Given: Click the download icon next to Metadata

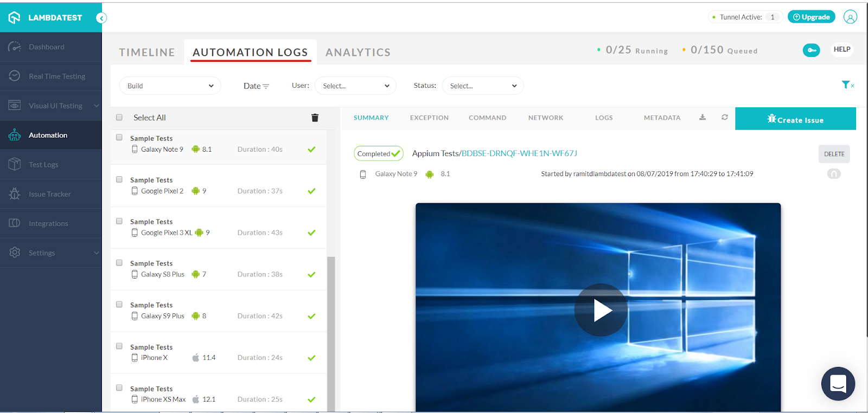Looking at the screenshot, I should pos(703,117).
